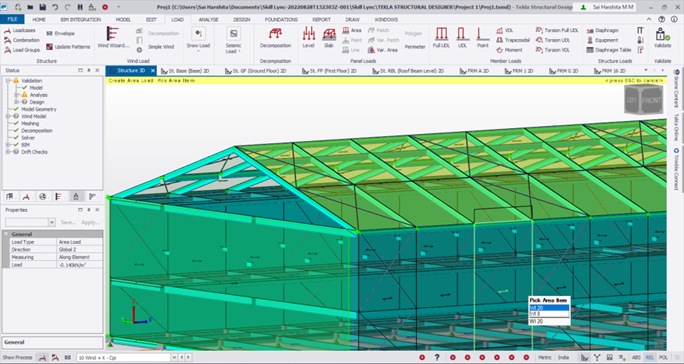The height and width of the screenshot is (364, 684).
Task: Open the Decomposition load tool
Action: pos(275,37)
